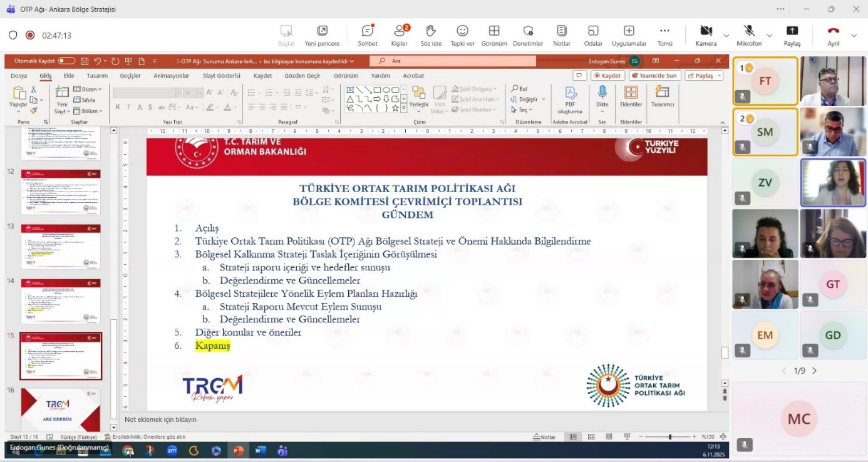
Task: Select slide 16 thumbnail ARZ EDERİM
Action: coord(61,409)
